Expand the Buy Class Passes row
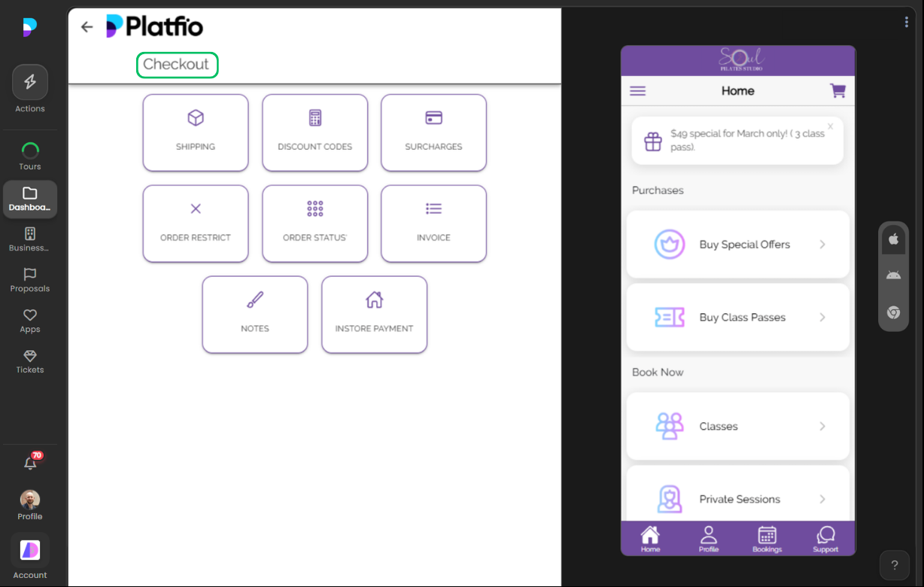Image resolution: width=924 pixels, height=587 pixels. [x=737, y=318]
